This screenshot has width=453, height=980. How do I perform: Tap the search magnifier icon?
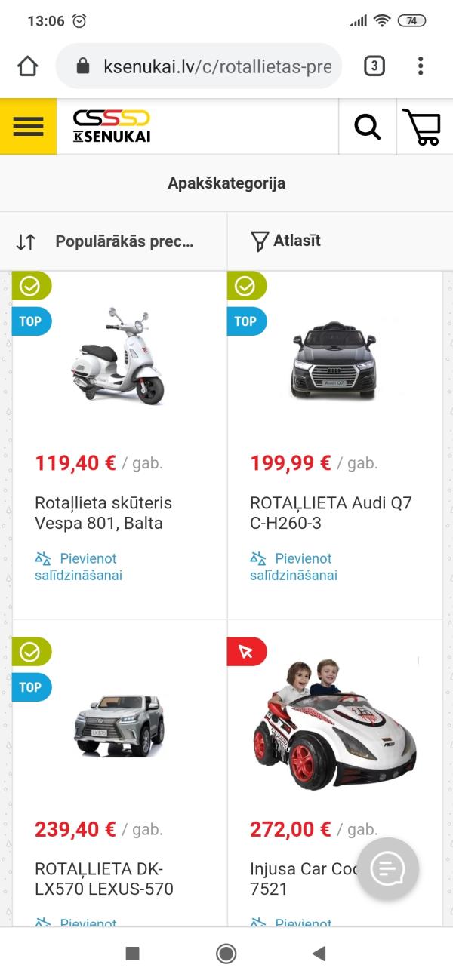point(368,127)
